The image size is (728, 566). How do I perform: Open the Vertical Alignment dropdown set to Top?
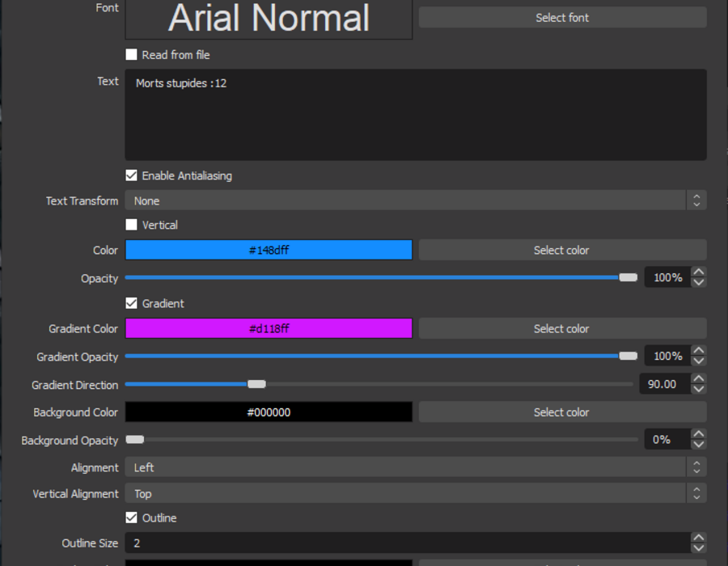coord(416,493)
